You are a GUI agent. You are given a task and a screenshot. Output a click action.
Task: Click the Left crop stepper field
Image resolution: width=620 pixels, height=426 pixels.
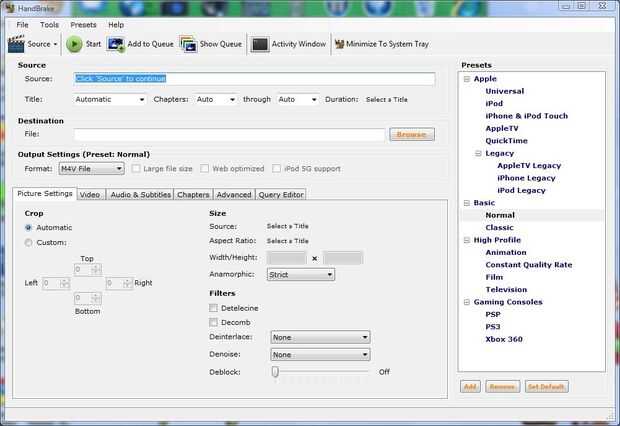pyautogui.click(x=57, y=283)
